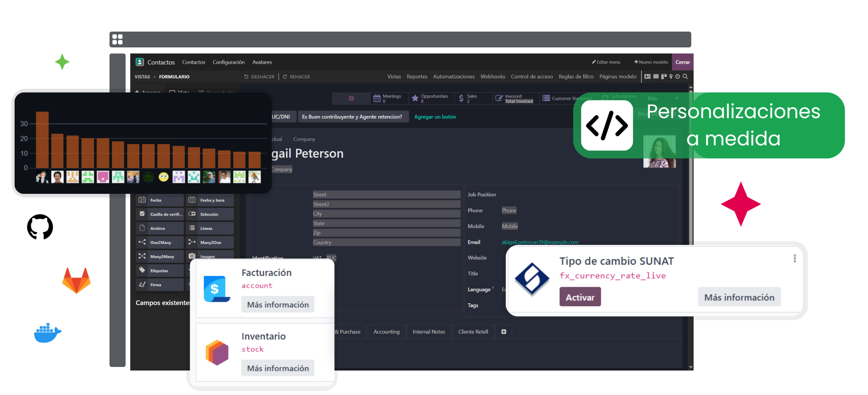
Task: Open Más información for SUNAT module
Action: pos(739,297)
